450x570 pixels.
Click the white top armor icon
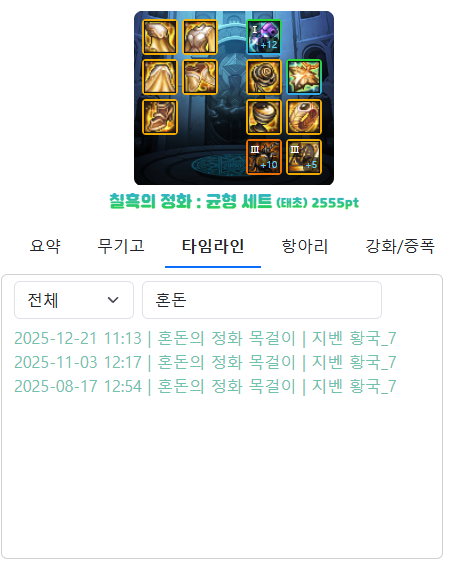[x=200, y=37]
